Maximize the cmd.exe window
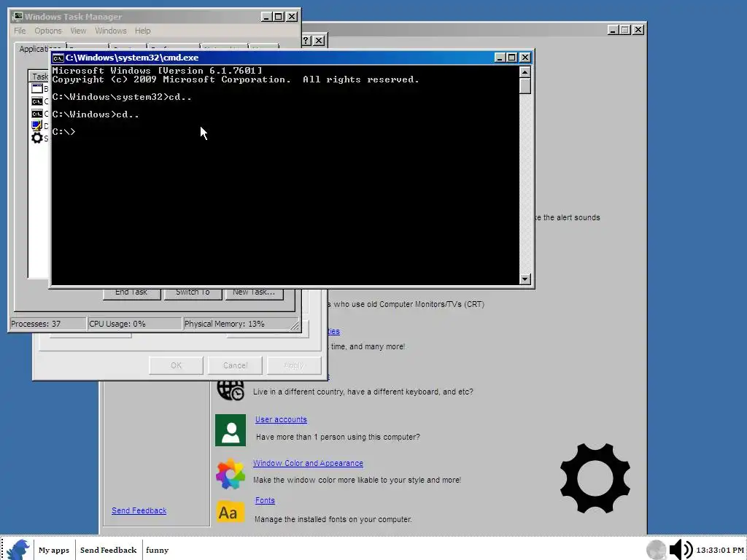The width and height of the screenshot is (747, 560). coord(511,58)
